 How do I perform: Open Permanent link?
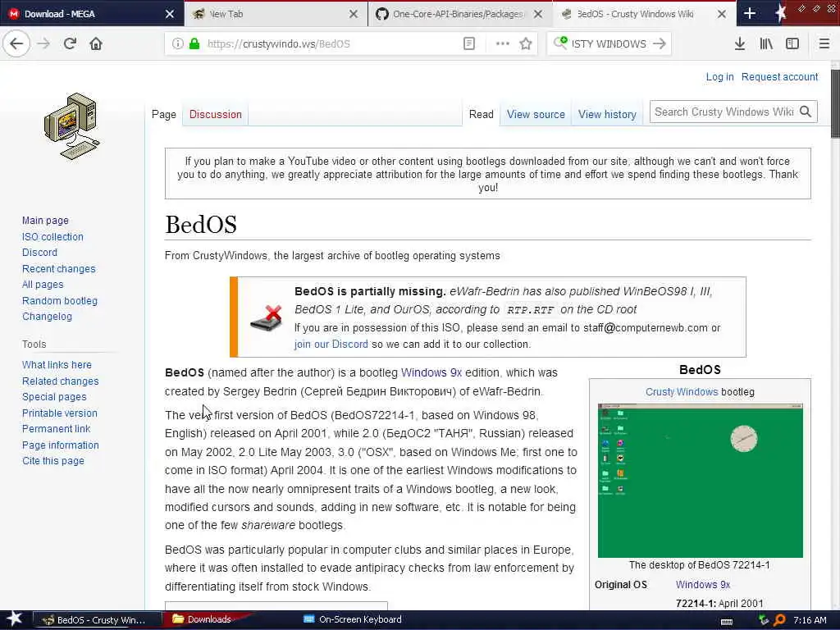[x=57, y=428]
